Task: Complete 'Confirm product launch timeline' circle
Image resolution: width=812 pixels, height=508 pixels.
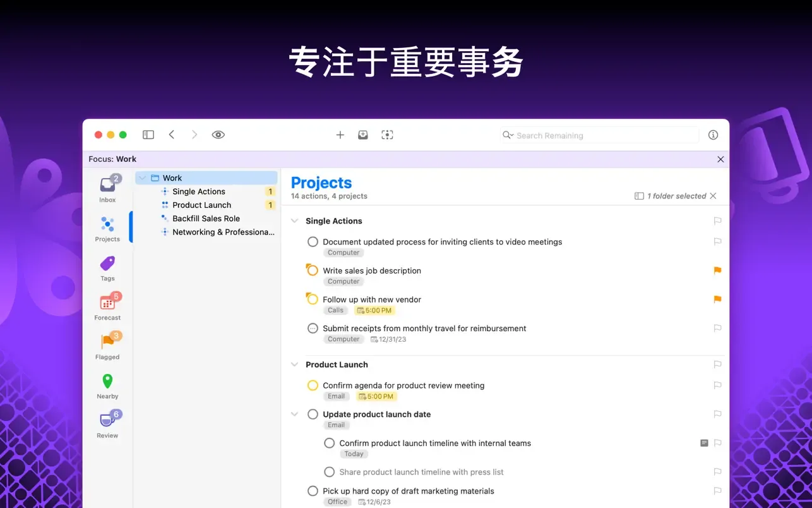Action: (x=329, y=444)
